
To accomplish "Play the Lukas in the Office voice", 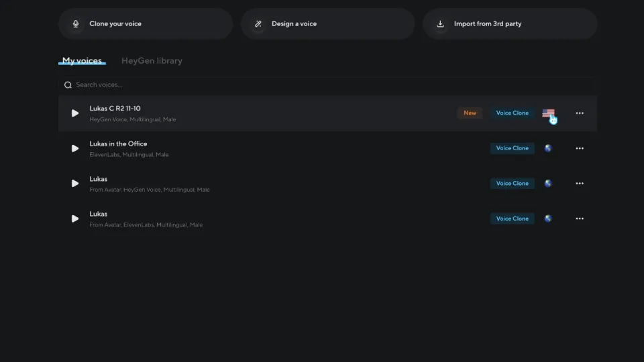I will tap(74, 148).
